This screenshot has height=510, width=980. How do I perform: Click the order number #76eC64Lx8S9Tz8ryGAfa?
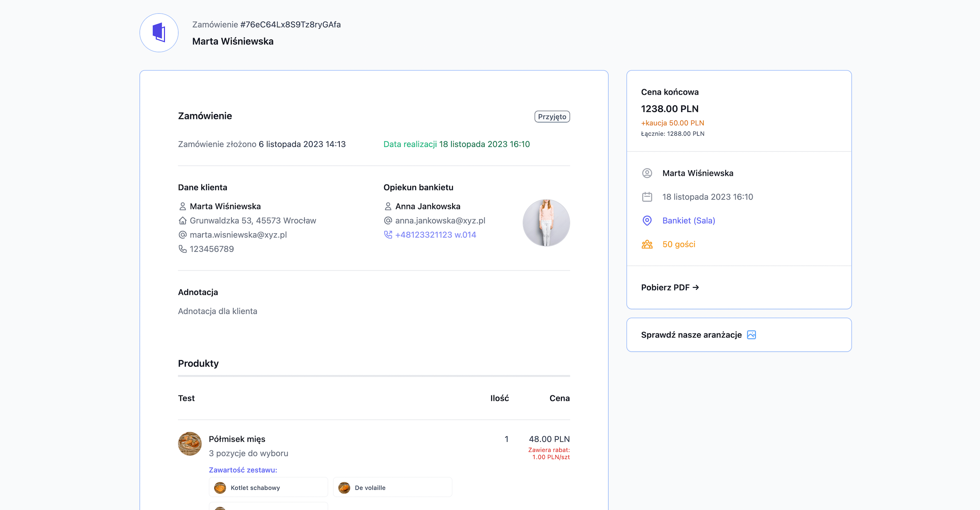click(290, 25)
